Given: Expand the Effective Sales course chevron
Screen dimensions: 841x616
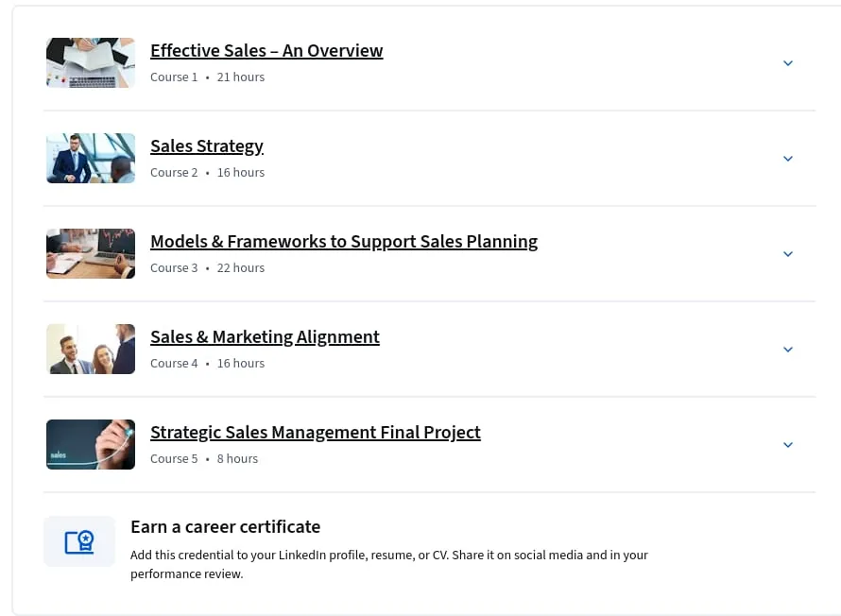Looking at the screenshot, I should tap(788, 63).
